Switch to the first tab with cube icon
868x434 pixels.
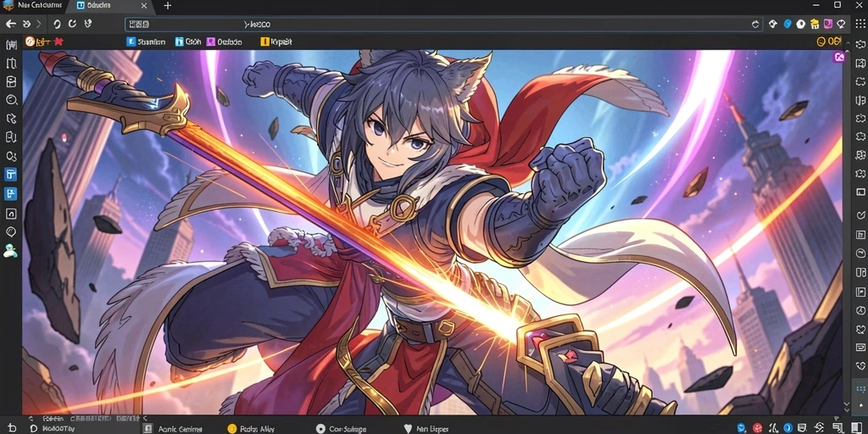point(34,6)
